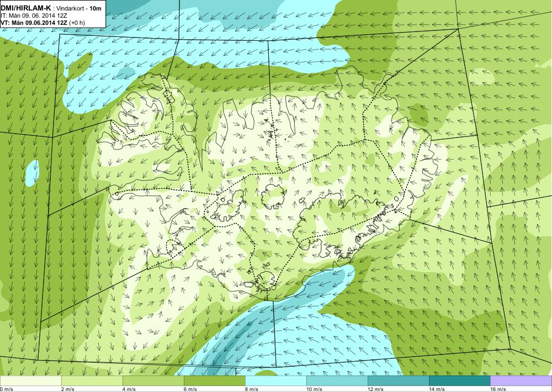Screen dimensions: 552x392
Task: Click the 14–16 m/s dark teal legend swatch
Action: (459, 381)
